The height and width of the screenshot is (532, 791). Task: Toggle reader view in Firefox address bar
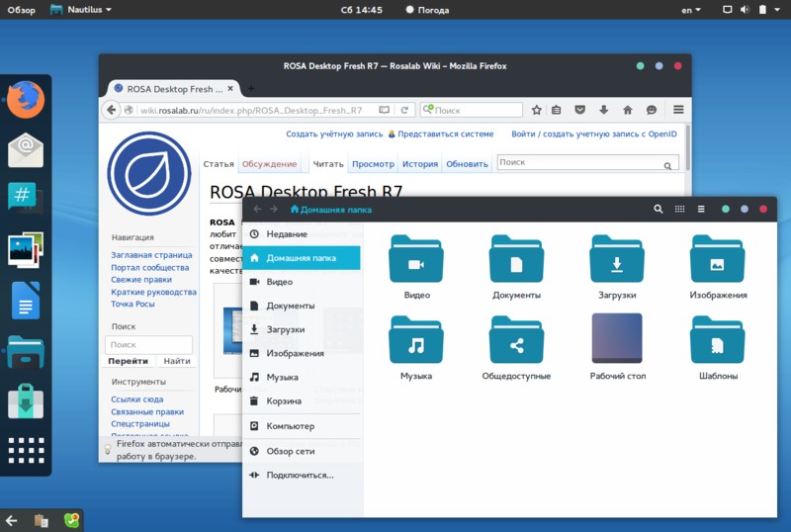[385, 110]
